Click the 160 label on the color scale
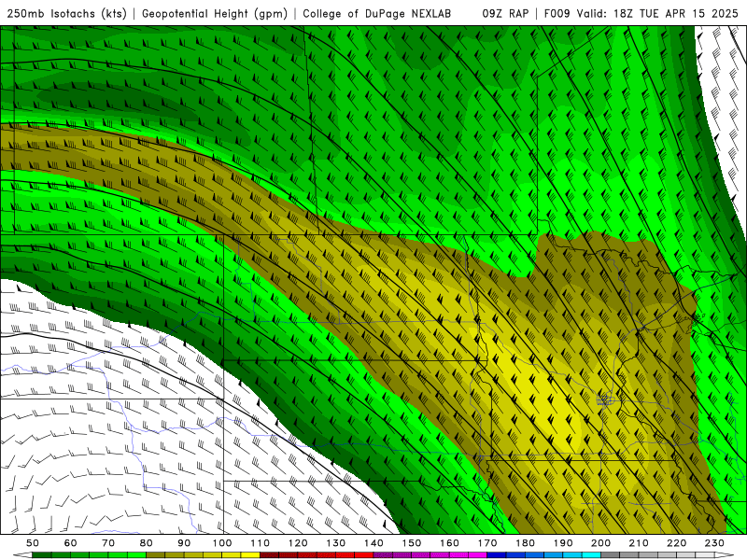Screen dimensions: 747x560 click(x=449, y=543)
